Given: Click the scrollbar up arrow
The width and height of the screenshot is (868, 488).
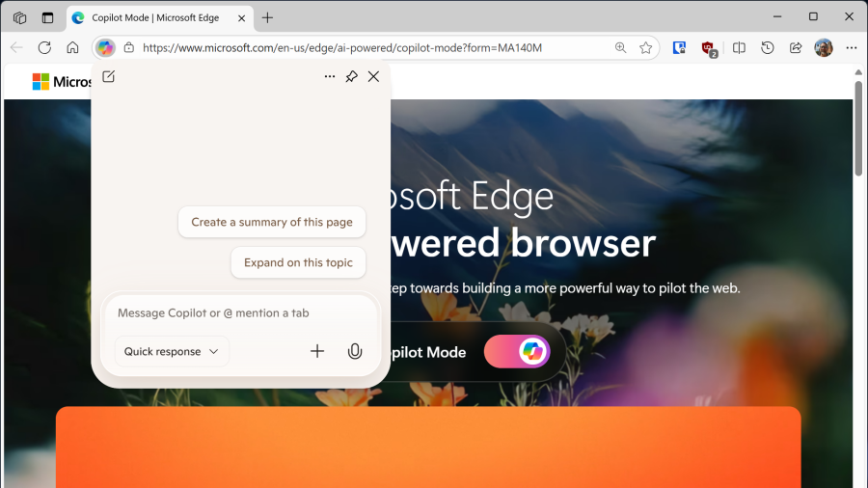Looking at the screenshot, I should tap(858, 72).
